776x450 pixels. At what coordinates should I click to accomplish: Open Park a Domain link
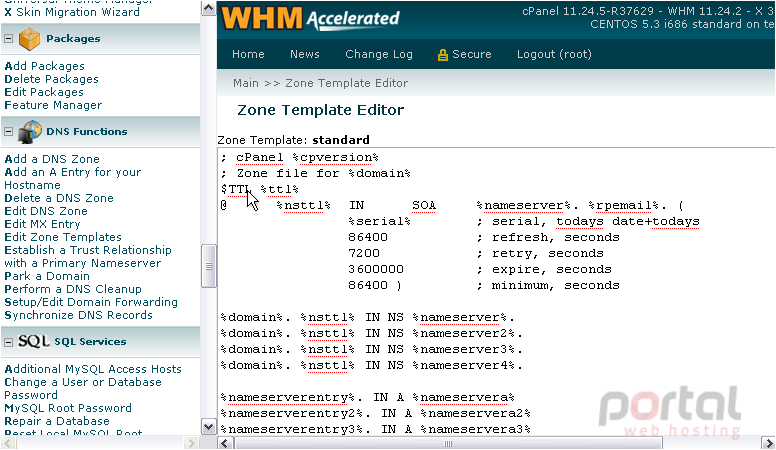coord(47,276)
